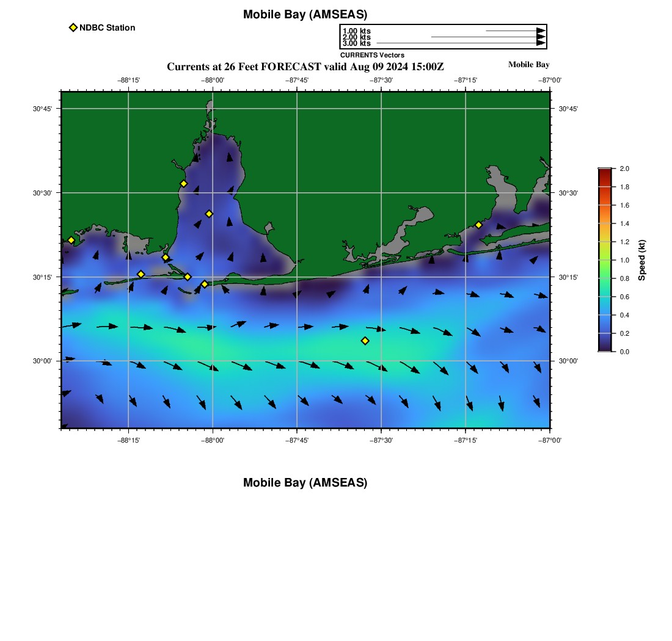The image size is (672, 641).
Task: Select the station diamond just south of 30°15' near -88°00'
Action: point(205,284)
